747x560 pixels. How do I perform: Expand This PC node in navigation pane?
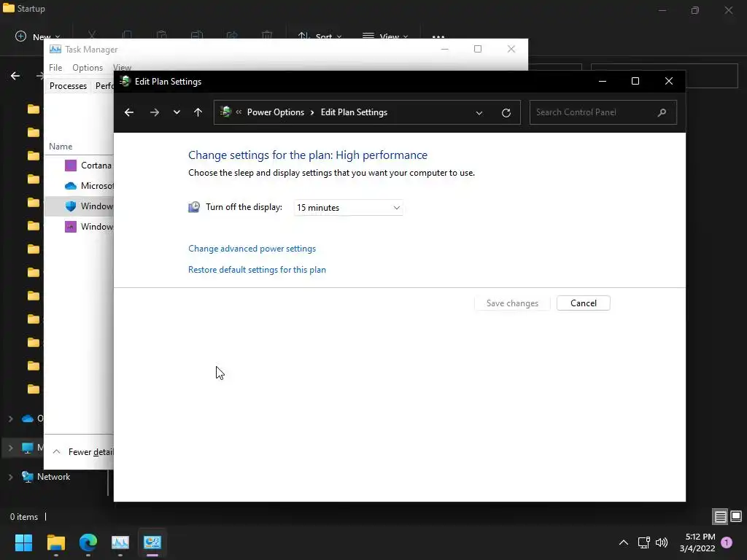click(10, 448)
